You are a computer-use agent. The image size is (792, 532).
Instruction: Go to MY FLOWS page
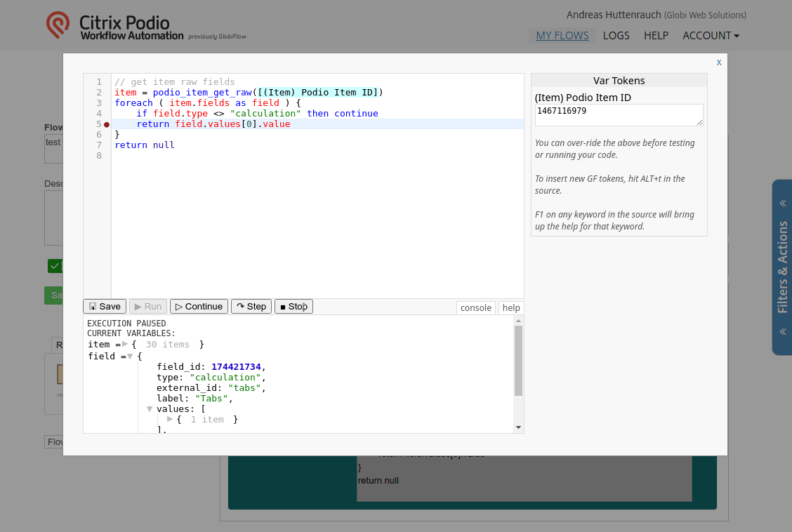[x=562, y=35]
